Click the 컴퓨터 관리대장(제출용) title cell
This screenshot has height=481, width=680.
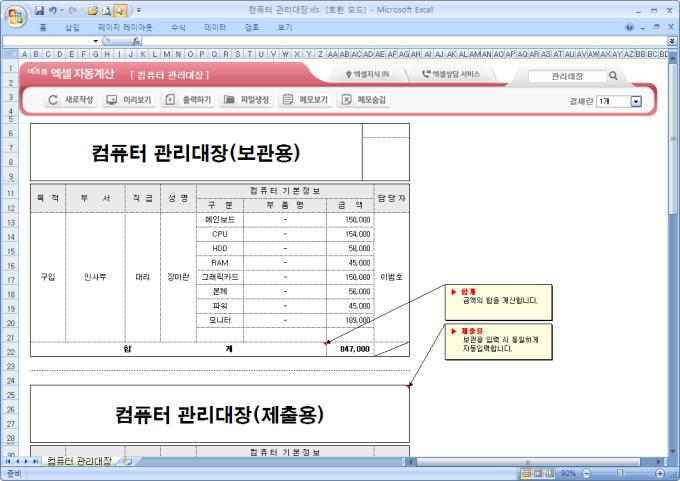click(220, 414)
